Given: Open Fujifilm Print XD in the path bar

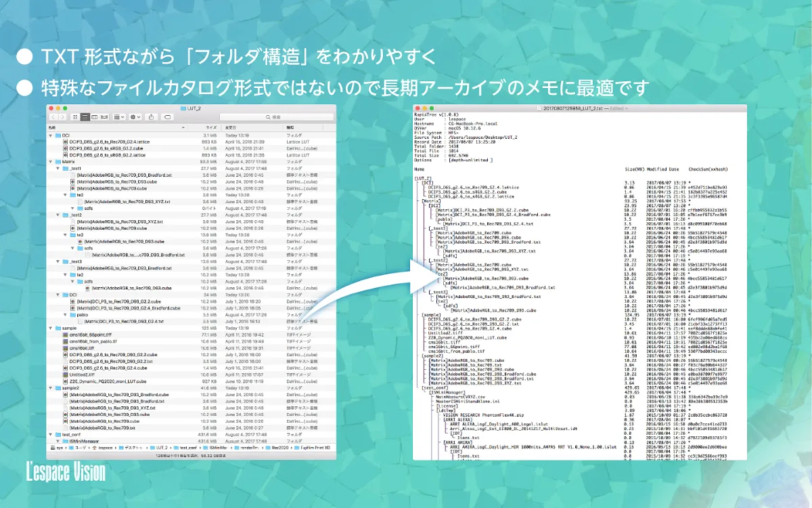Looking at the screenshot, I should point(315,447).
